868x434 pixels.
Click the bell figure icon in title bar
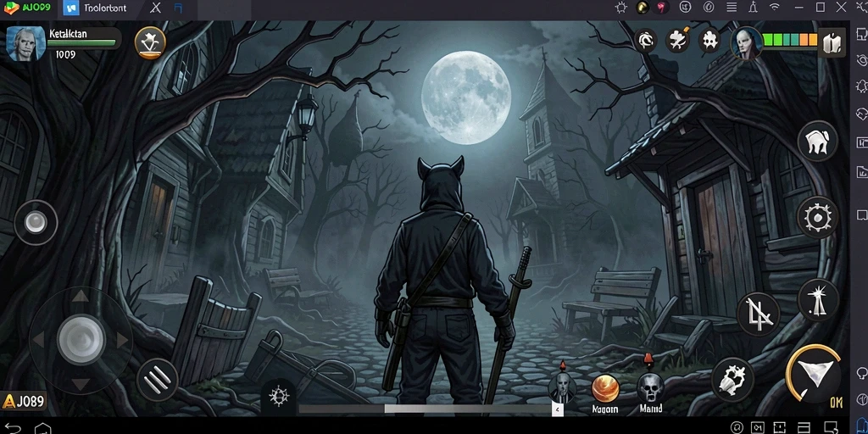click(753, 7)
